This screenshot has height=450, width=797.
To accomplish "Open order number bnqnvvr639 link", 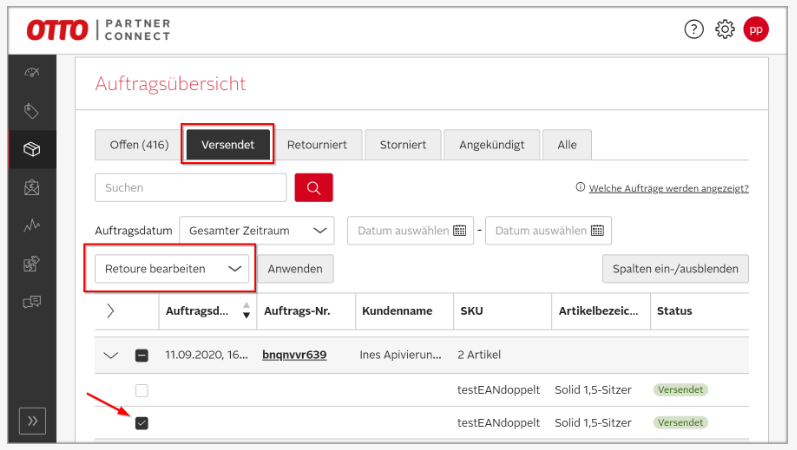I will [x=294, y=355].
